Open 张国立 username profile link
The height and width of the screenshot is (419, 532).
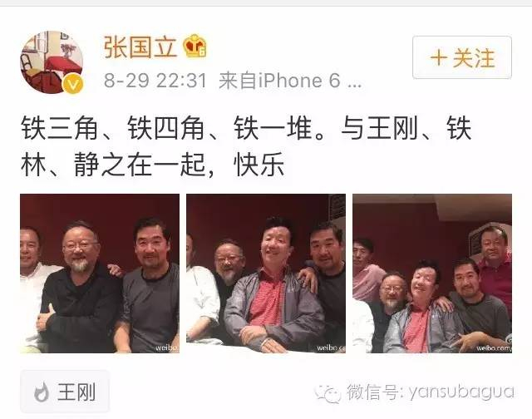tap(140, 47)
